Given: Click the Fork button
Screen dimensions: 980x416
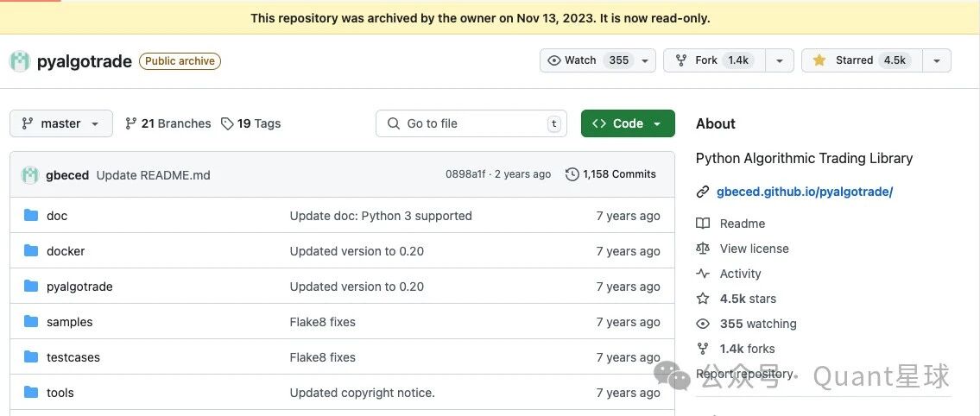Looking at the screenshot, I should click(x=714, y=60).
